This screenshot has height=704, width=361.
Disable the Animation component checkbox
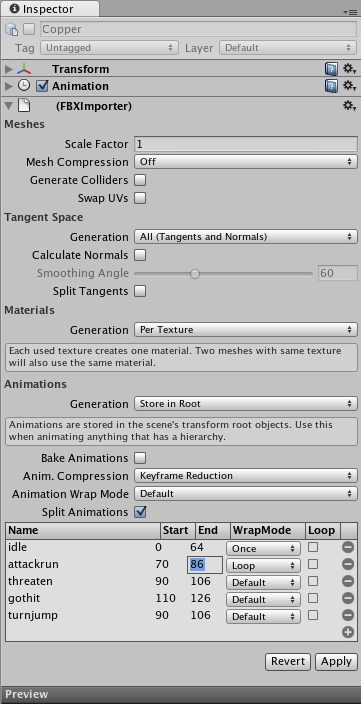pos(42,86)
